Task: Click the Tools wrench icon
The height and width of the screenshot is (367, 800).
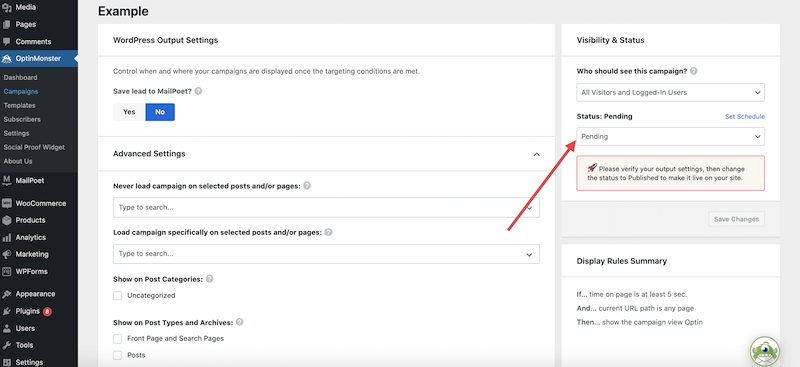Action: coord(7,345)
